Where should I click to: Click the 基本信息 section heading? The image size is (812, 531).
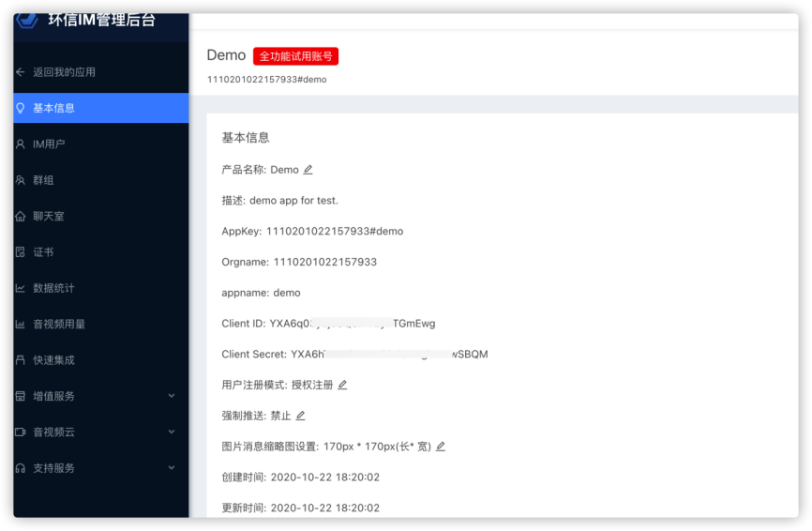click(246, 137)
